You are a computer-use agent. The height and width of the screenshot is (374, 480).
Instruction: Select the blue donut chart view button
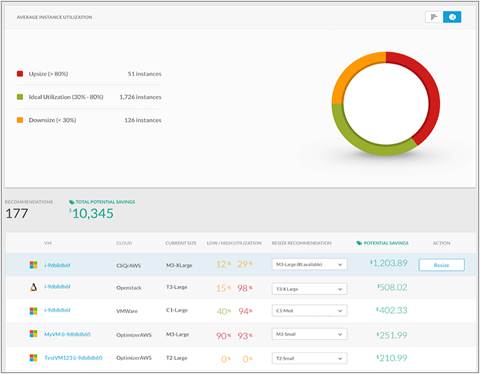click(x=452, y=17)
